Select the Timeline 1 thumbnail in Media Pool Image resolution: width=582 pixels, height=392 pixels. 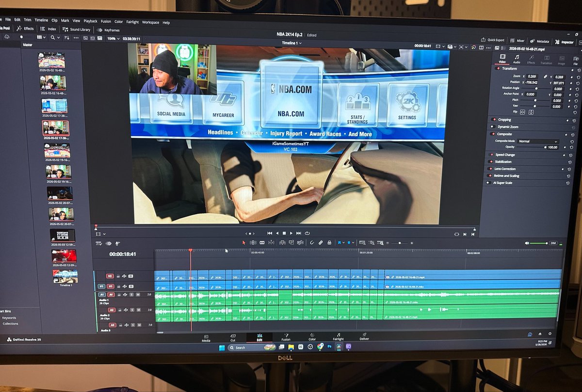tap(65, 276)
